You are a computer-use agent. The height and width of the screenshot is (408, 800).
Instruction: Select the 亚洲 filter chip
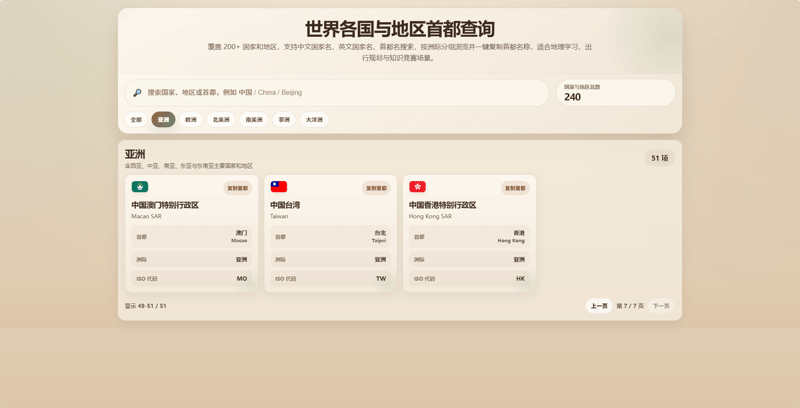[x=163, y=120]
